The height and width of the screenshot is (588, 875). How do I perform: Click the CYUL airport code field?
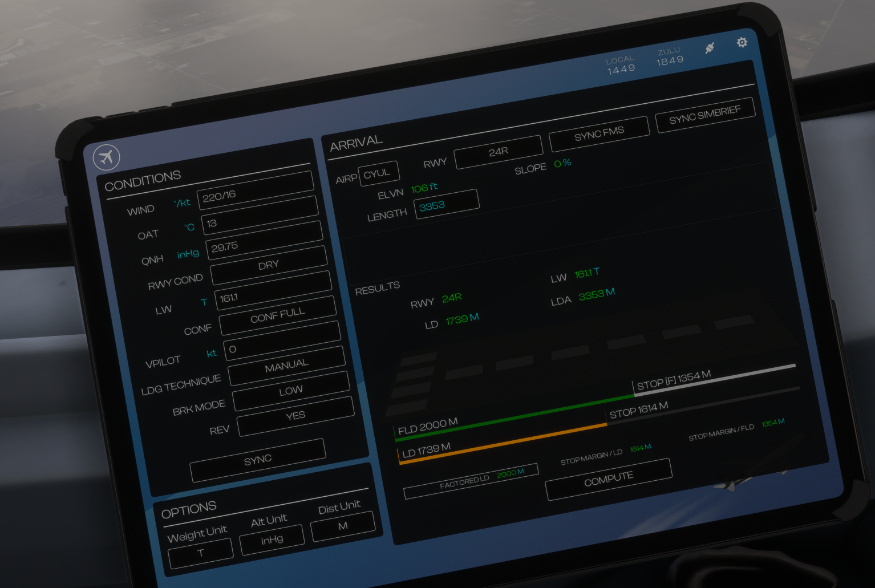pos(378,173)
